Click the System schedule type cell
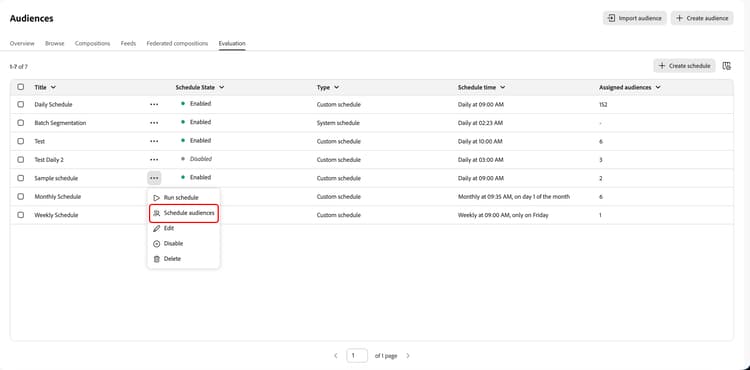 338,123
